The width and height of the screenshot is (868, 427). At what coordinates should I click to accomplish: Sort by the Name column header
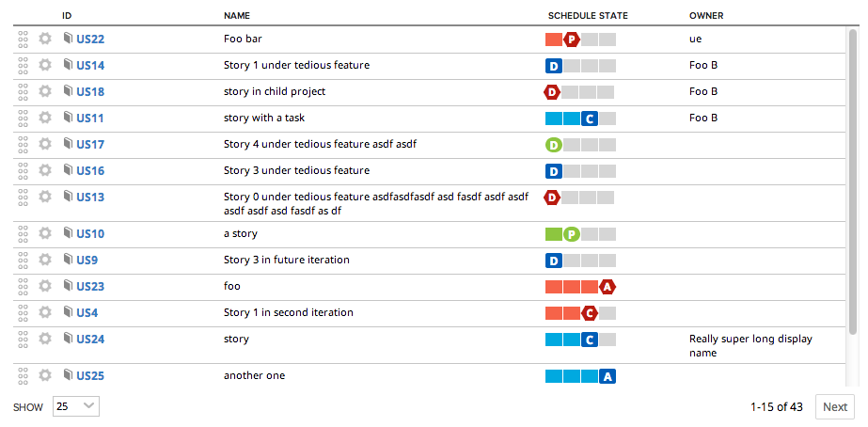click(237, 15)
